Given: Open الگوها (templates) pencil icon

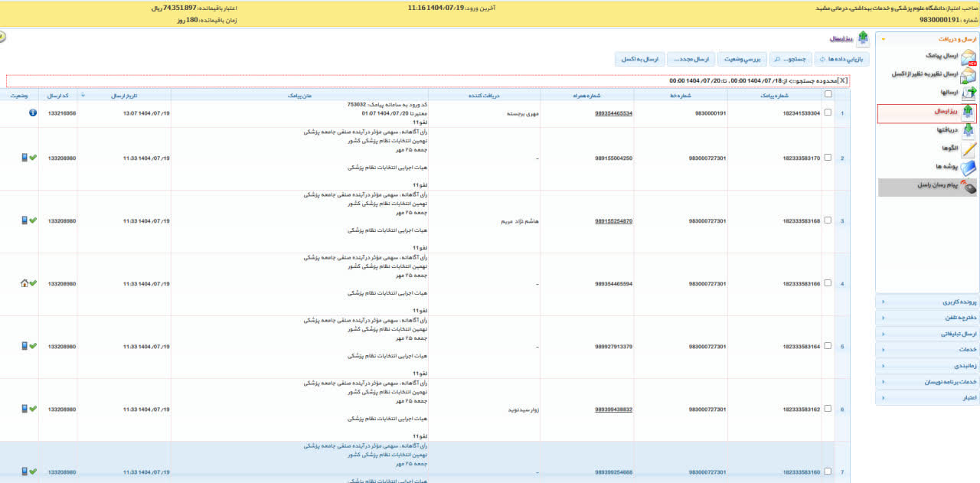Looking at the screenshot, I should 968,149.
